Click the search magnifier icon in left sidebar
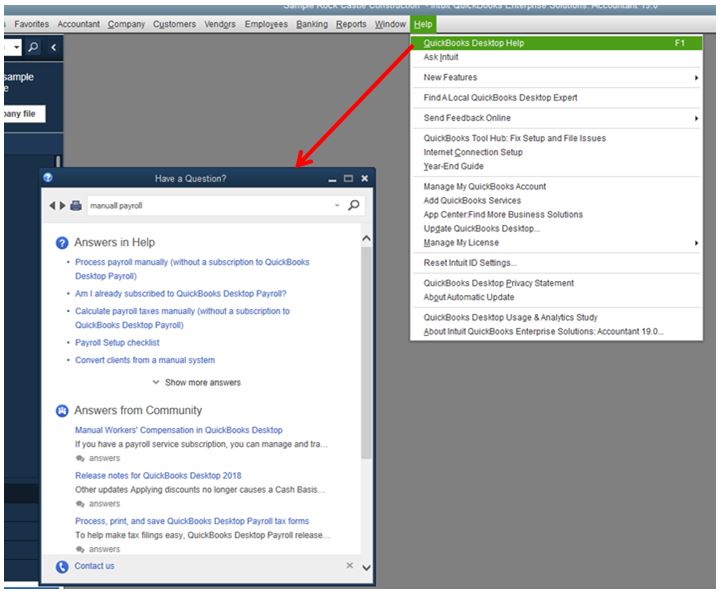The height and width of the screenshot is (597, 721). pyautogui.click(x=33, y=47)
